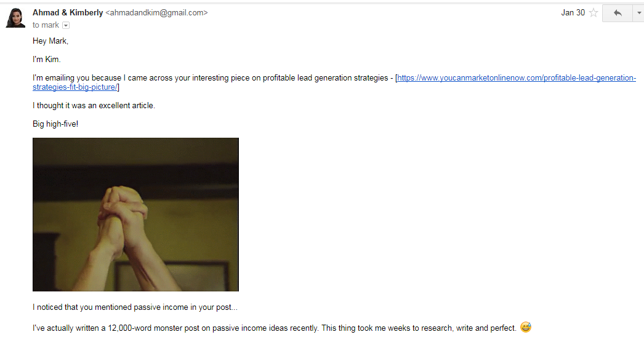
Task: Click the "Hey Mark," greeting line
Action: (x=51, y=41)
